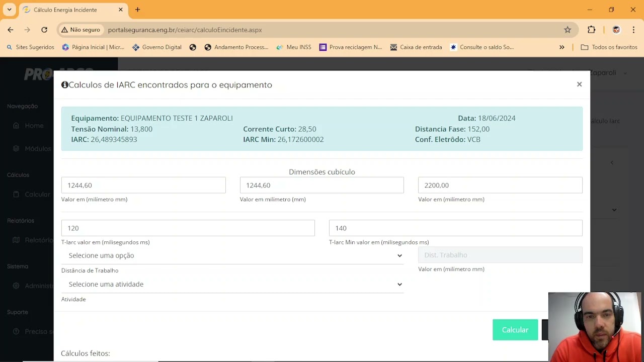Open a new browser tab

pos(137,10)
